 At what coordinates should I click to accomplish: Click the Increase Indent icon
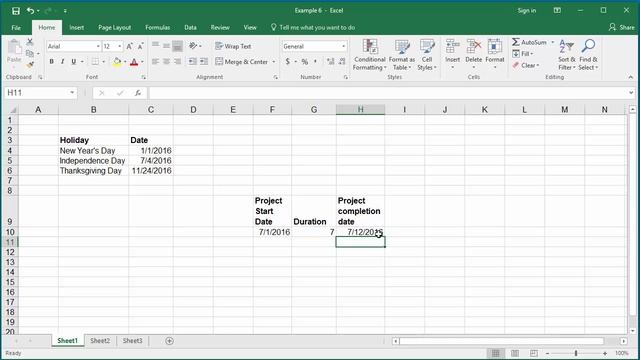tap(204, 62)
